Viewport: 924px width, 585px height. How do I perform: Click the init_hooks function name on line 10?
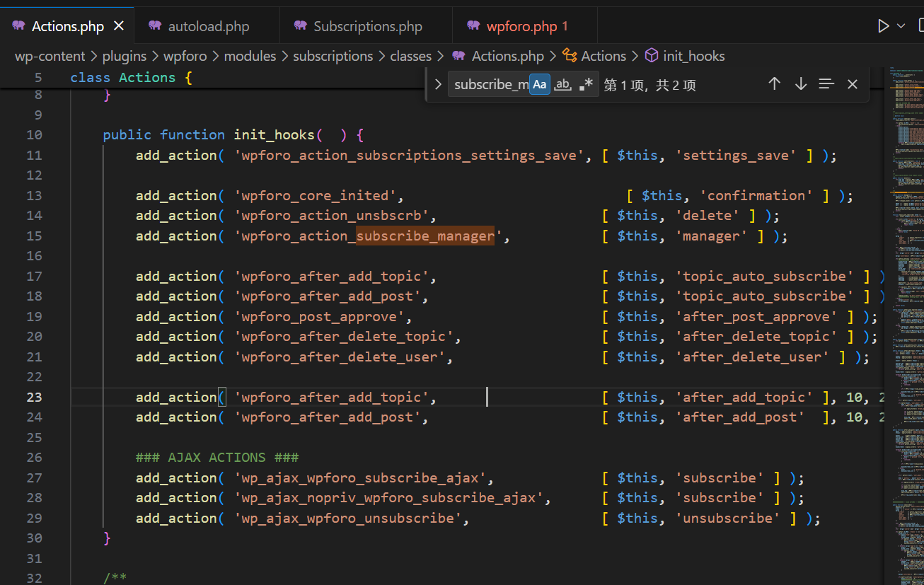(x=275, y=135)
